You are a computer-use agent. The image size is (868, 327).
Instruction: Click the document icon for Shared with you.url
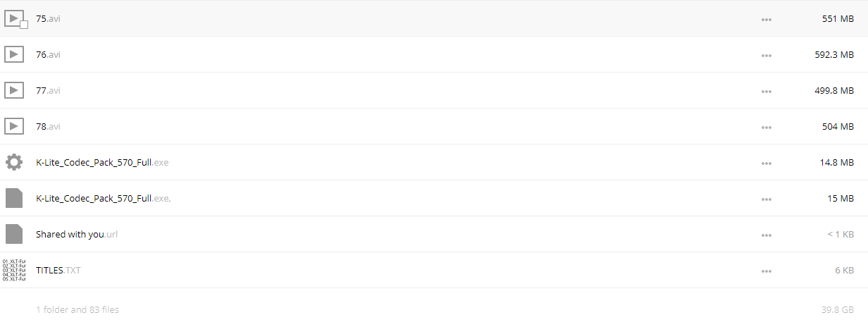14,234
